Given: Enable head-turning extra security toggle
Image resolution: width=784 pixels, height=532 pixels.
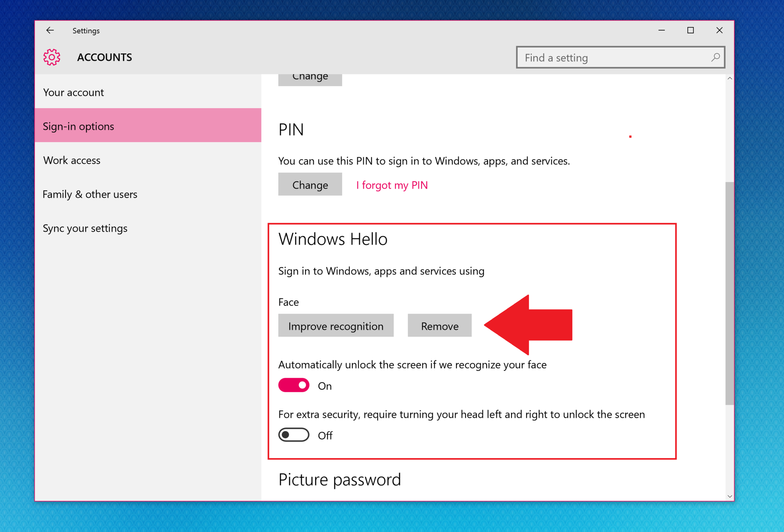Looking at the screenshot, I should pyautogui.click(x=293, y=436).
